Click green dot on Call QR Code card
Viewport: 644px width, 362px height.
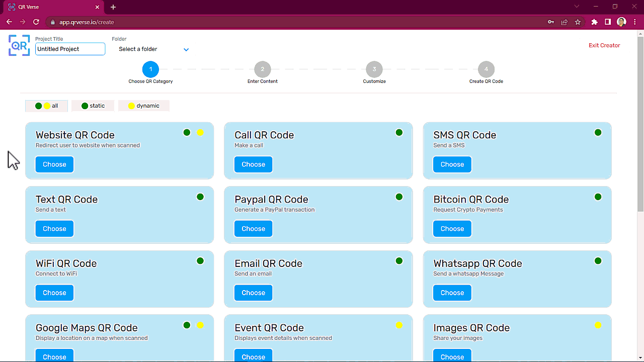(x=399, y=133)
